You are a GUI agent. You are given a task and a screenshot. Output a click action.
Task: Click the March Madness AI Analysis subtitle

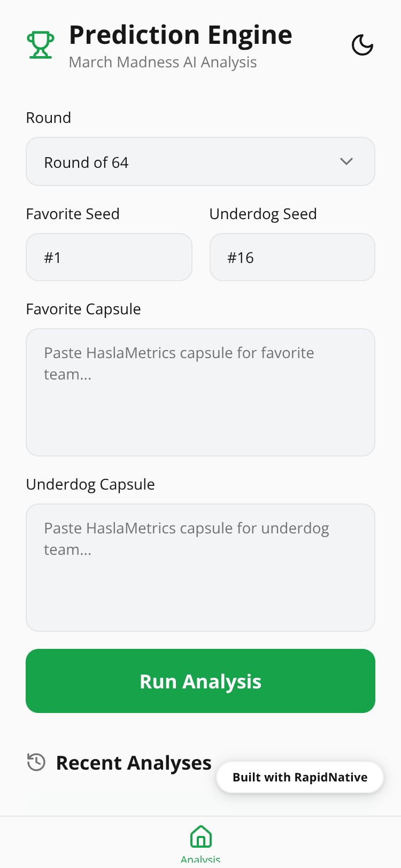(x=163, y=63)
